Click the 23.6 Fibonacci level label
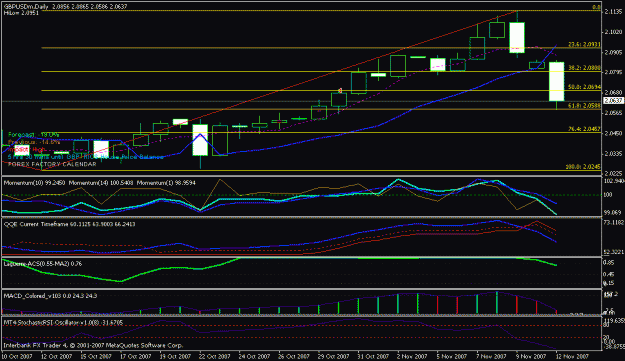The image size is (625, 361). (584, 45)
